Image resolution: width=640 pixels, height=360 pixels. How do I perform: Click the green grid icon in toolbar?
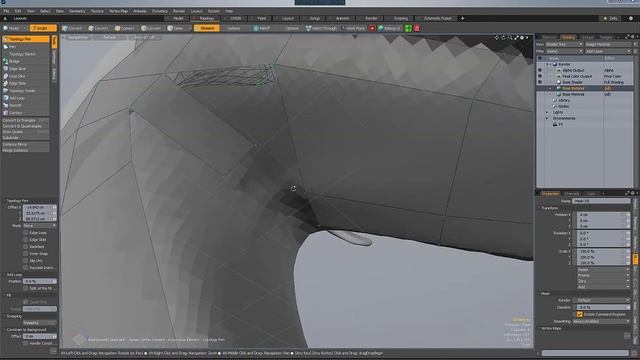coord(408,28)
